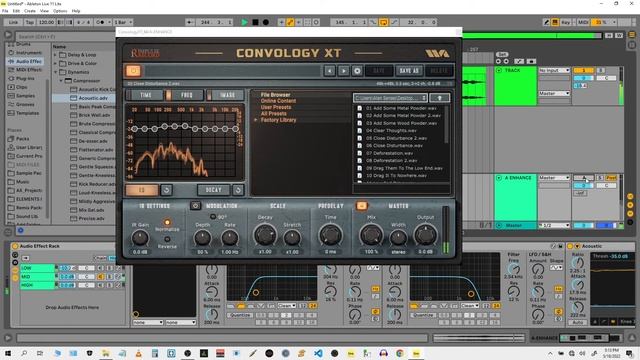This screenshot has width=640, height=360.
Task: Select Online Content in Convology library list
Action: pos(278,101)
